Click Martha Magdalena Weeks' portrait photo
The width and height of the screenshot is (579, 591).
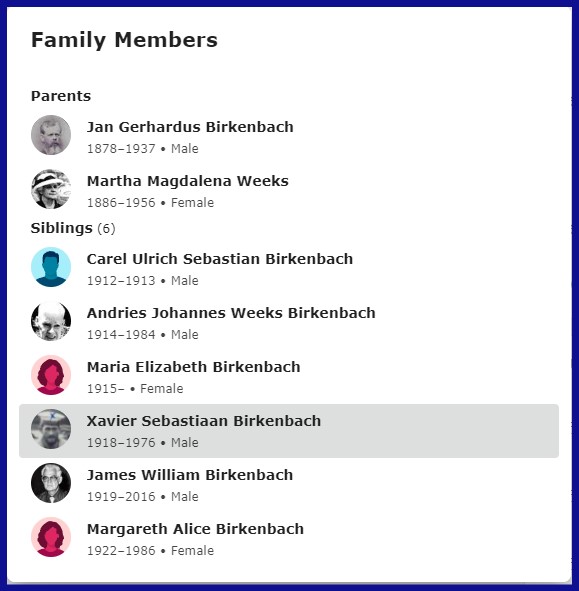pos(51,189)
